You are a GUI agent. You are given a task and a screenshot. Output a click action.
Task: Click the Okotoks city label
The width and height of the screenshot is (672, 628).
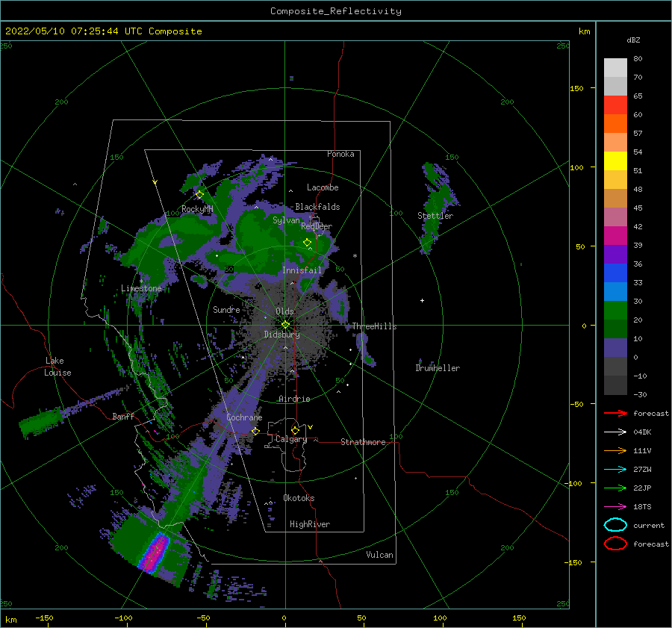299,497
